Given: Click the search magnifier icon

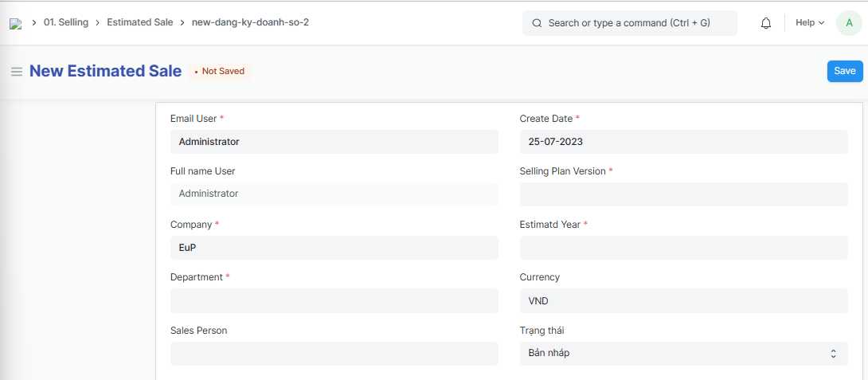Looking at the screenshot, I should [x=537, y=23].
